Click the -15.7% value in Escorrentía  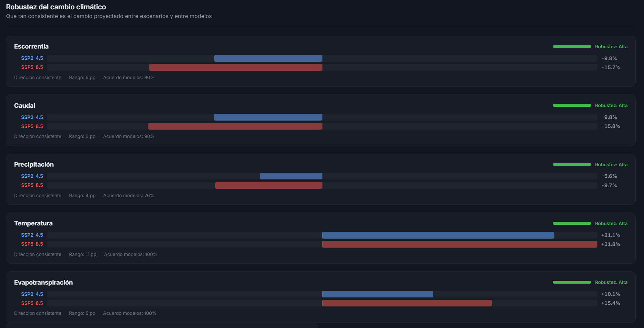pyautogui.click(x=611, y=67)
